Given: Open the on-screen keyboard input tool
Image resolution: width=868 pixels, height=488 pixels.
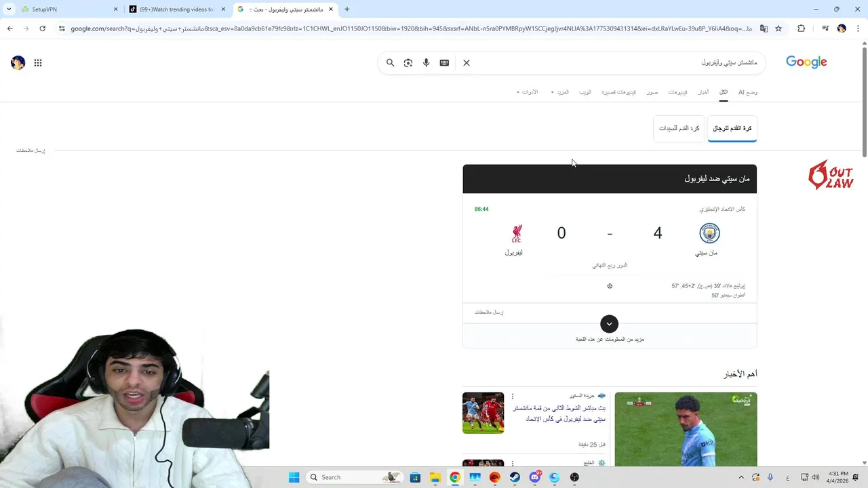Looking at the screenshot, I should pyautogui.click(x=444, y=62).
